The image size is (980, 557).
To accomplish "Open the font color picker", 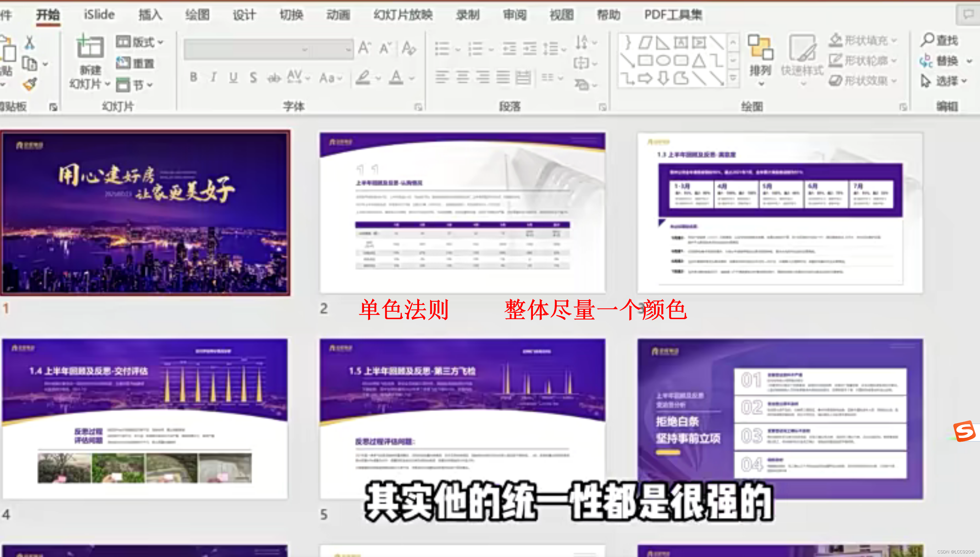I will coord(412,78).
